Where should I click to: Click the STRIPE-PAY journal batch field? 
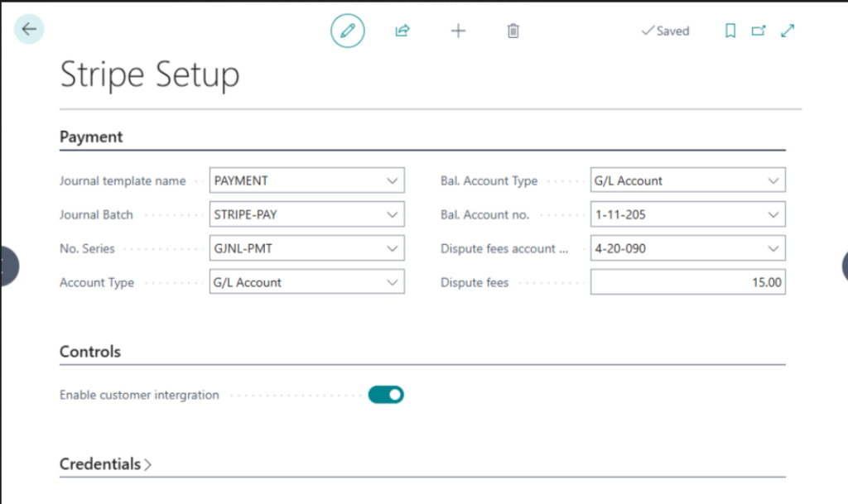point(306,214)
